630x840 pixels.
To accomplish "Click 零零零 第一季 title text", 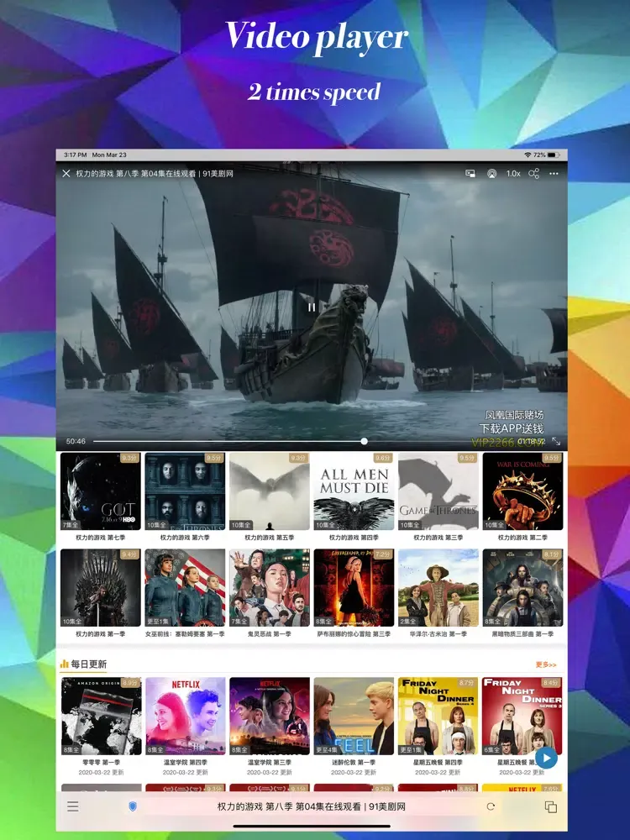I will click(x=102, y=763).
